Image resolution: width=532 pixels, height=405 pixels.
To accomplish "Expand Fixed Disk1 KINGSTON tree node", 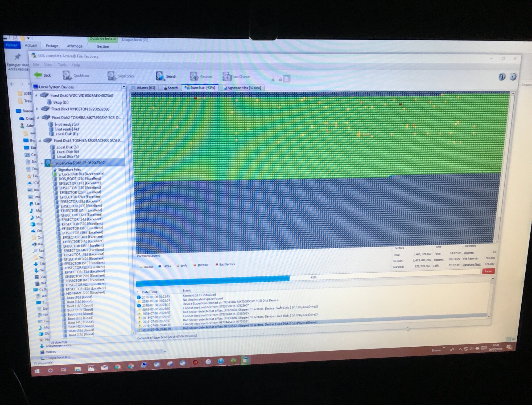I will 37,109.
